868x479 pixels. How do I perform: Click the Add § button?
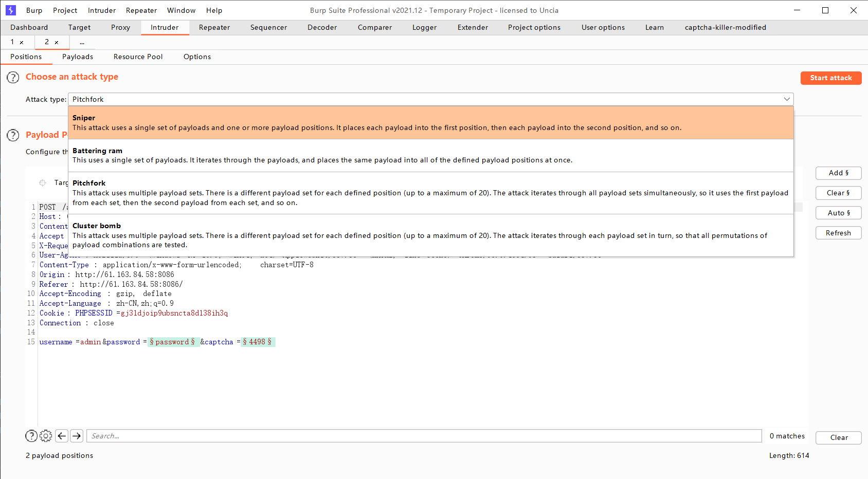tap(839, 173)
